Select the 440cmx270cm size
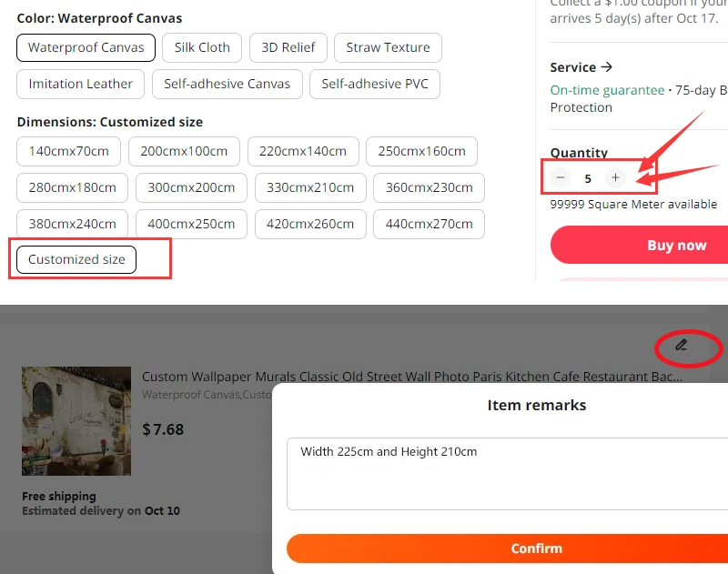The width and height of the screenshot is (728, 574). pyautogui.click(x=429, y=224)
